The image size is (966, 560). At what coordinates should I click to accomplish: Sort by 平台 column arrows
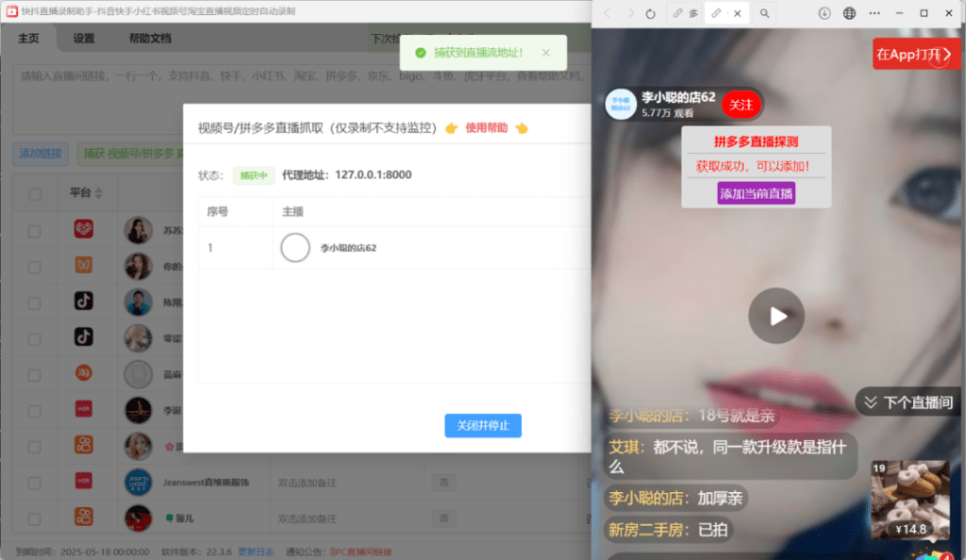(x=98, y=193)
